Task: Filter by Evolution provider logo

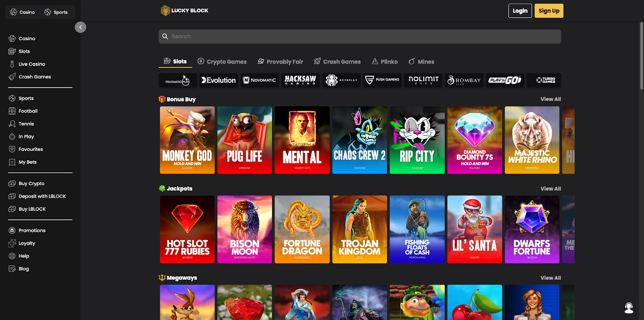Action: (x=219, y=80)
